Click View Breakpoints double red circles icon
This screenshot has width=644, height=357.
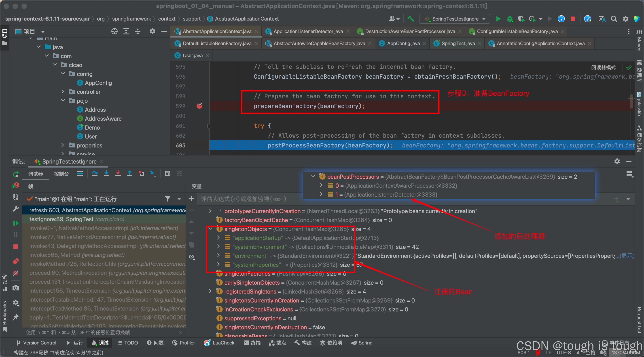pos(15,261)
